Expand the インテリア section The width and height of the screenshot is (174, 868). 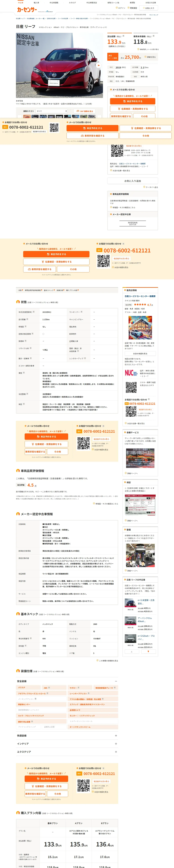click(116, 744)
